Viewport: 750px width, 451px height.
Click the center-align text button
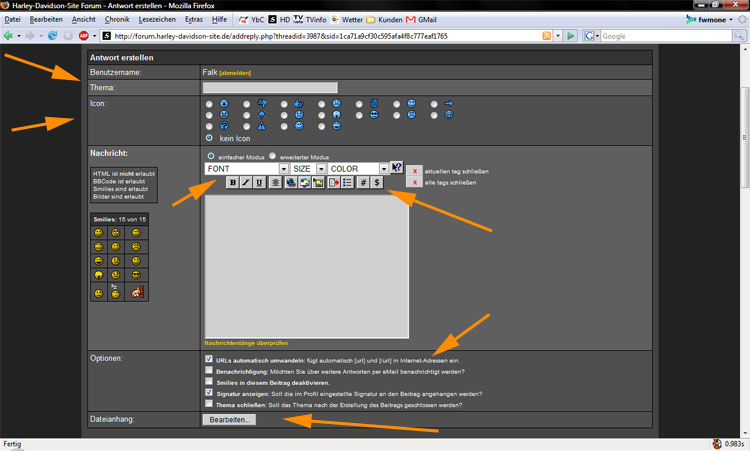click(275, 183)
